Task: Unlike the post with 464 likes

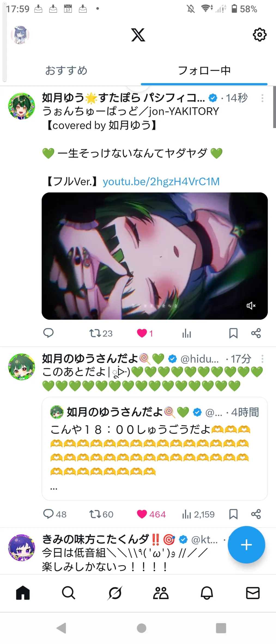Action: click(x=151, y=514)
